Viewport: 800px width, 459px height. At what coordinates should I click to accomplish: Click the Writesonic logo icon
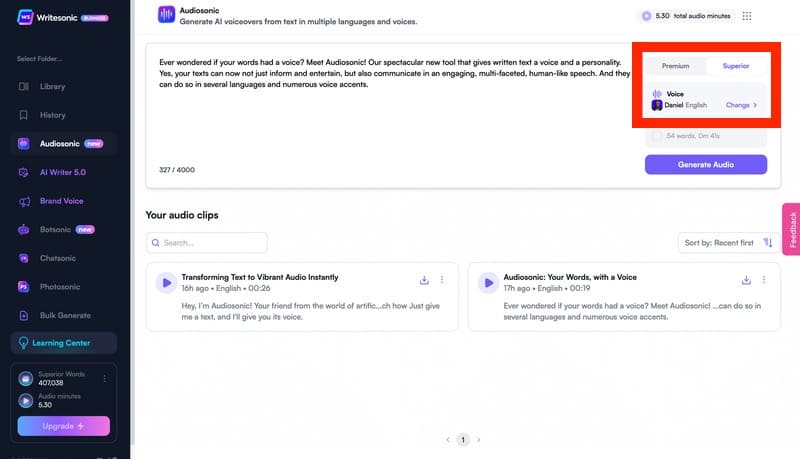[x=25, y=17]
